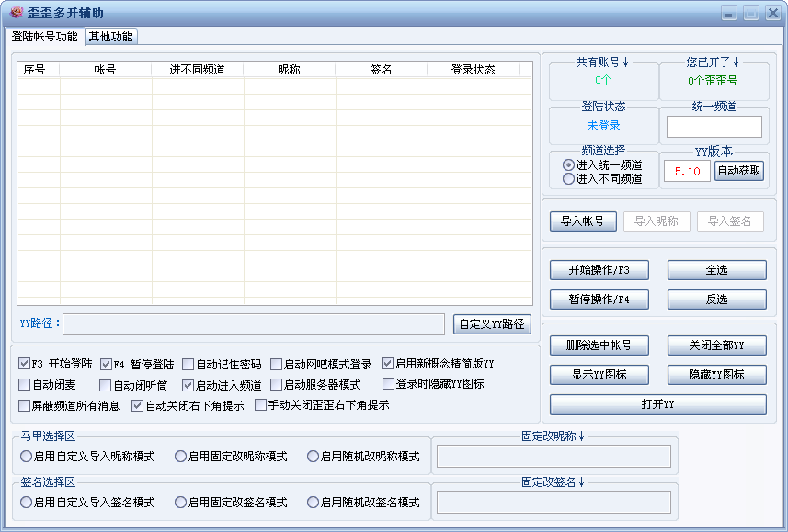Click 开始操作/F3 button
Viewport: 788px width, 532px height.
[599, 270]
